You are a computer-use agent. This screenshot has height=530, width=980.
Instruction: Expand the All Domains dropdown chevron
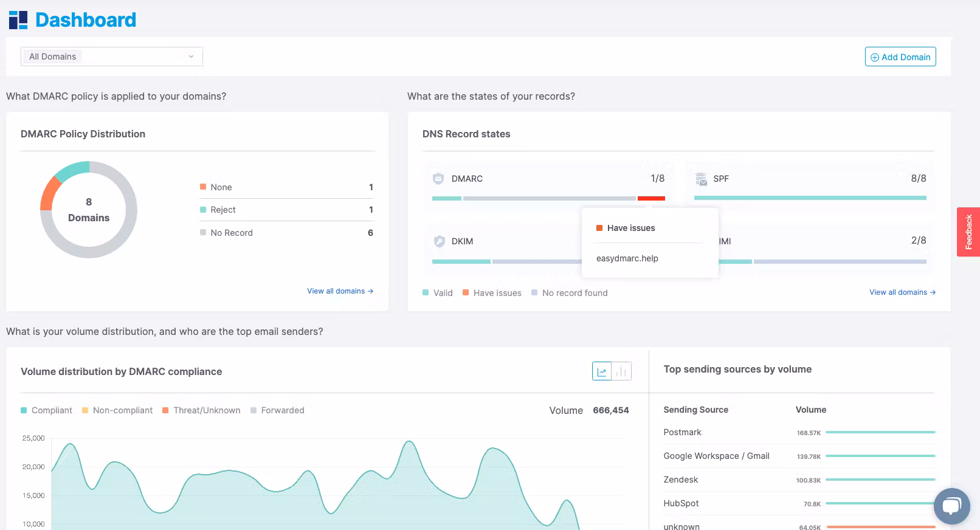(x=191, y=57)
